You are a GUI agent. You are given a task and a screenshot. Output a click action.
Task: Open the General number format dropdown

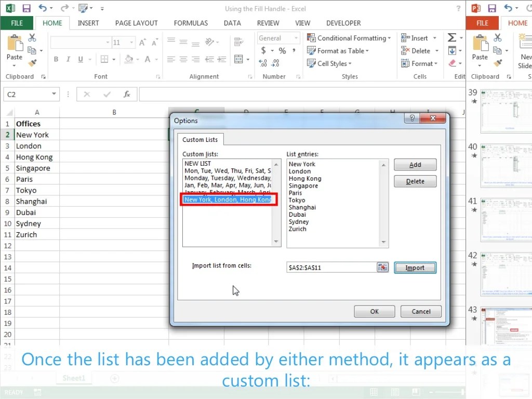pos(297,38)
